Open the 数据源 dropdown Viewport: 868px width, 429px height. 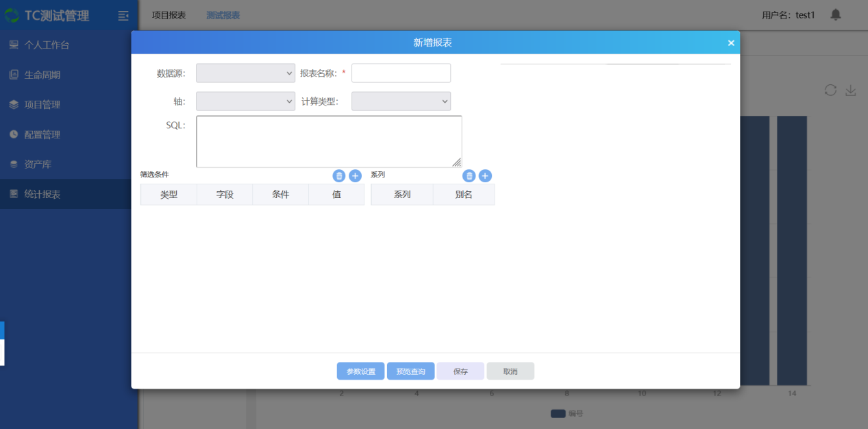(245, 73)
